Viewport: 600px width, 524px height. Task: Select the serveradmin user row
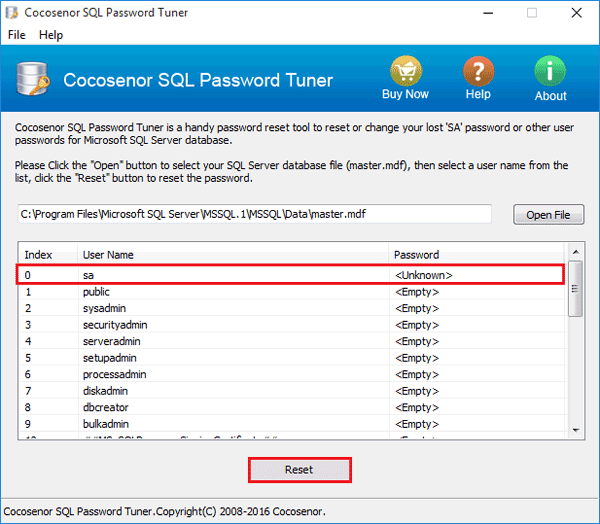click(291, 341)
